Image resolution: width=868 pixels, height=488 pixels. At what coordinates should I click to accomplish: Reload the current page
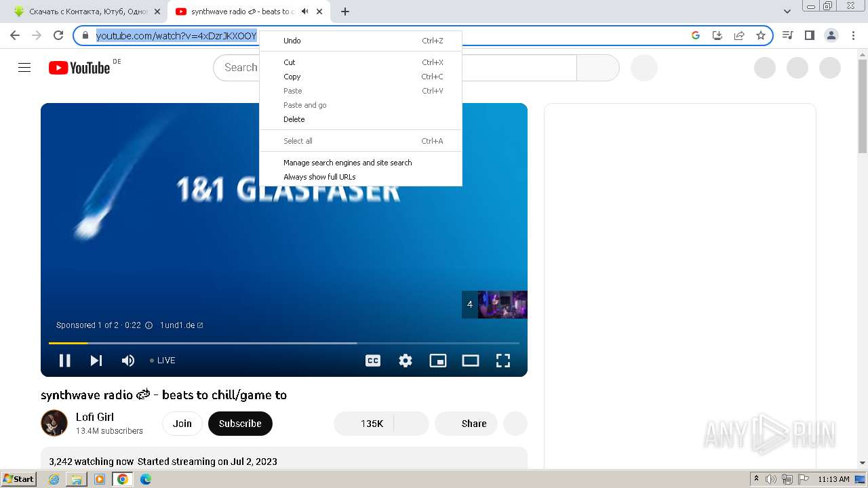coord(58,35)
